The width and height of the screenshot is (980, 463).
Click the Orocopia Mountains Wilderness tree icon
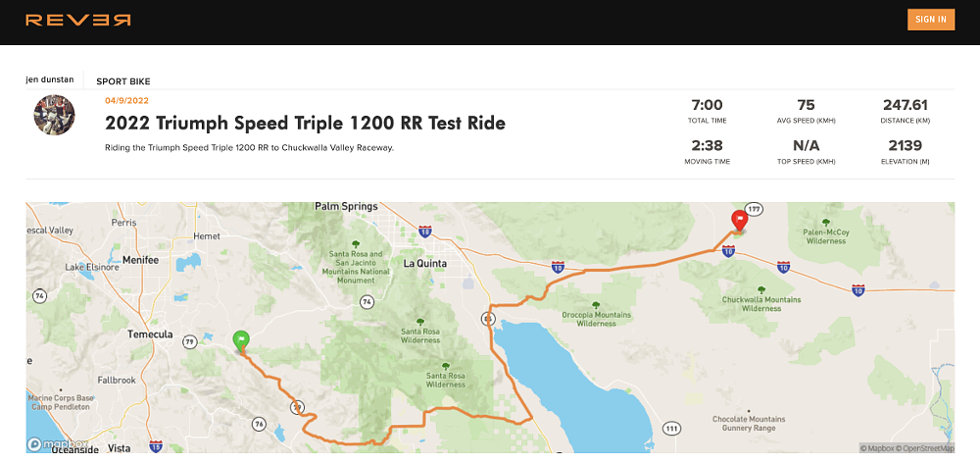coord(596,304)
